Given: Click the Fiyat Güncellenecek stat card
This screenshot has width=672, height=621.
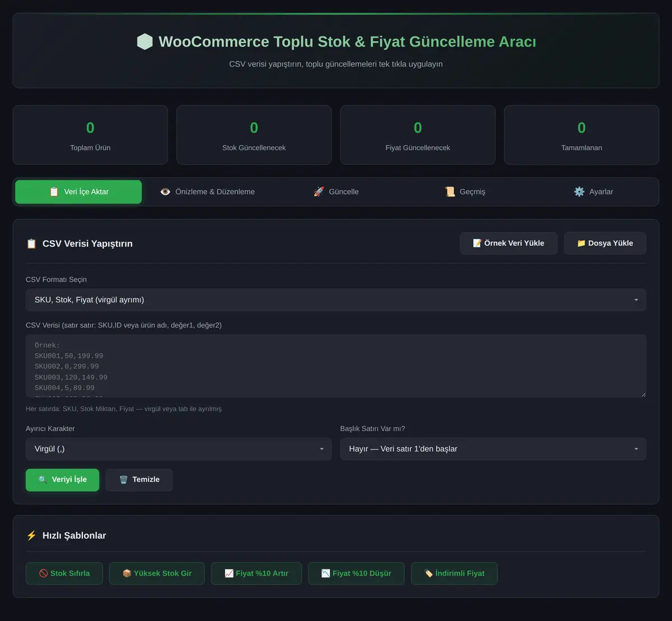Looking at the screenshot, I should point(418,135).
